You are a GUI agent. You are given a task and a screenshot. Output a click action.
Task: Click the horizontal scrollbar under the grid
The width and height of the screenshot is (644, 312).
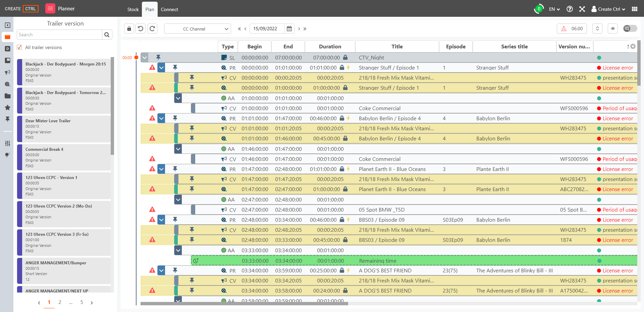(x=244, y=304)
